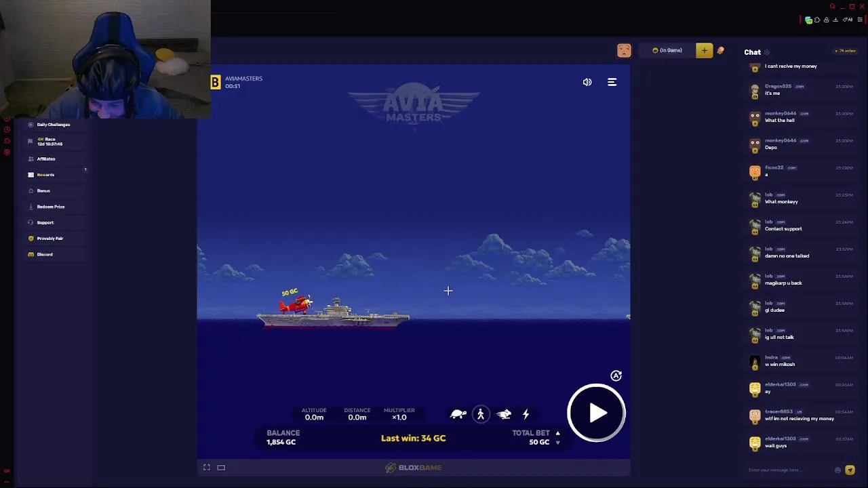Click the Discord logo icon
Screen dimensions: 868x488
(31, 254)
